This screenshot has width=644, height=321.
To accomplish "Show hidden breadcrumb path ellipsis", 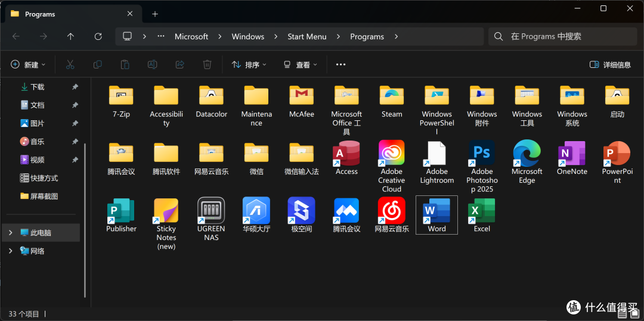I will [161, 36].
